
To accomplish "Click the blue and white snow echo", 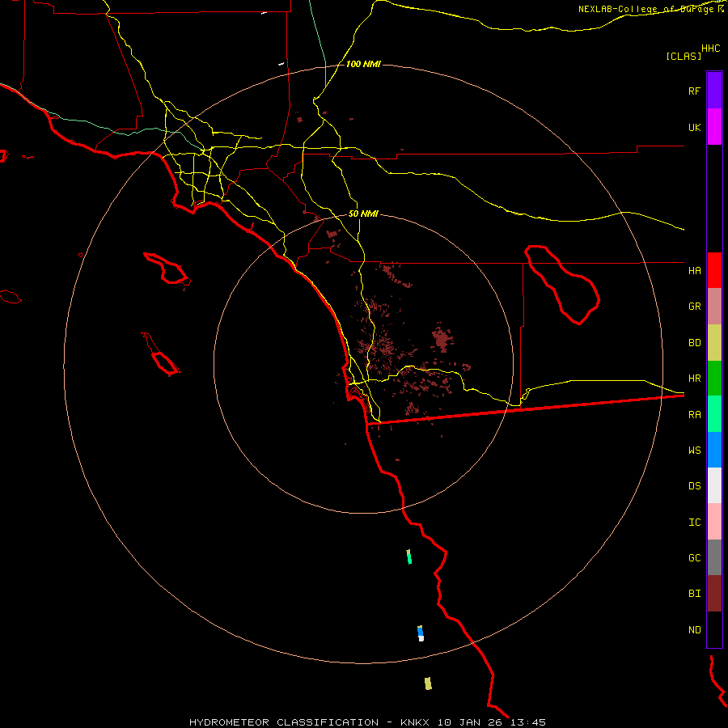I will point(421,633).
